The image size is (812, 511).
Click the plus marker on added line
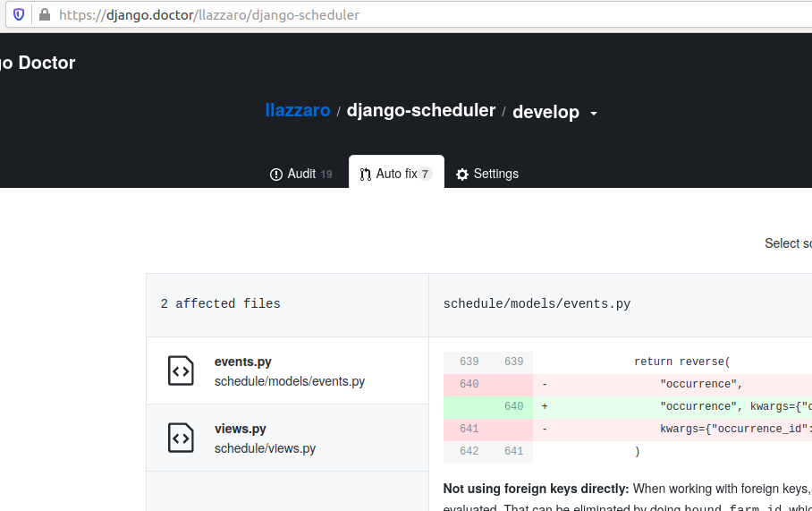coord(545,406)
